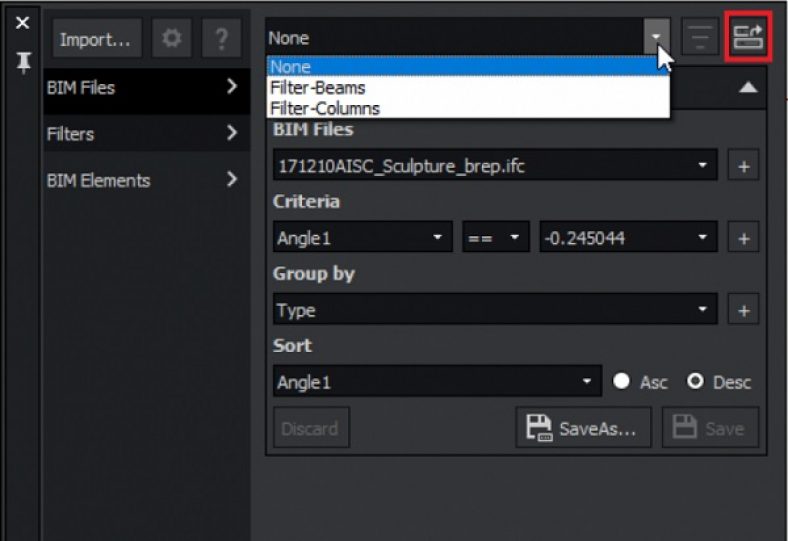Collapse the filter section with the up triangle
Viewport: 788px width, 541px height.
point(748,88)
